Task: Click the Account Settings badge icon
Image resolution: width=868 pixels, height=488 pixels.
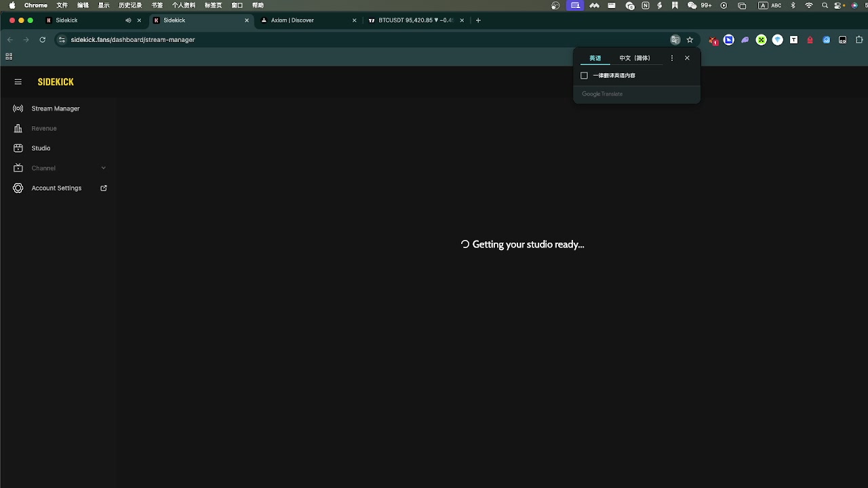Action: pyautogui.click(x=18, y=188)
